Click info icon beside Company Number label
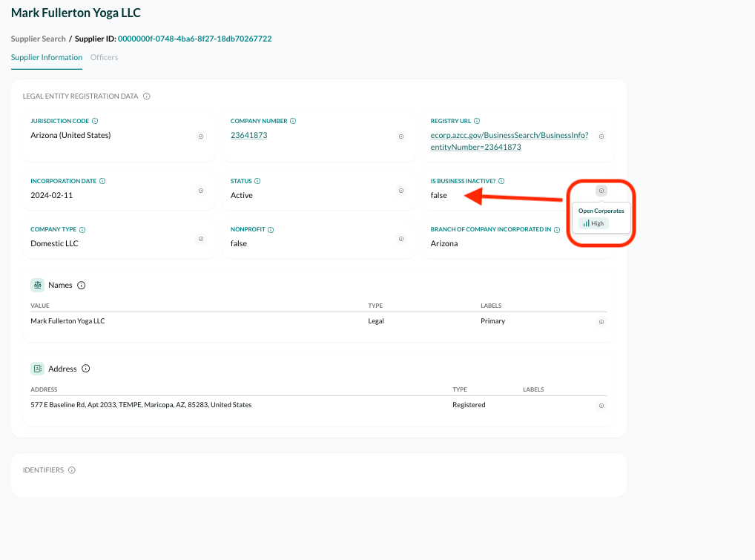 293,121
